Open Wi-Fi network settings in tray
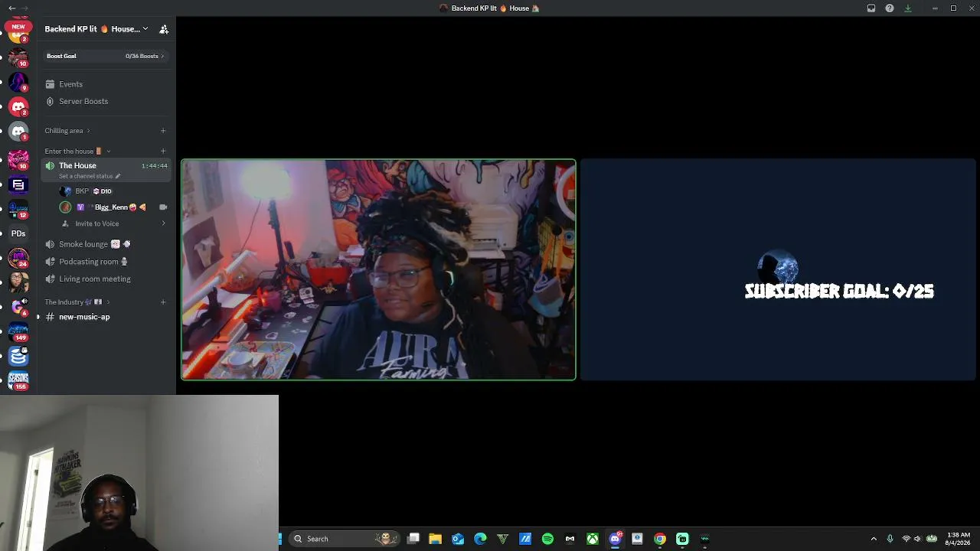 906,539
